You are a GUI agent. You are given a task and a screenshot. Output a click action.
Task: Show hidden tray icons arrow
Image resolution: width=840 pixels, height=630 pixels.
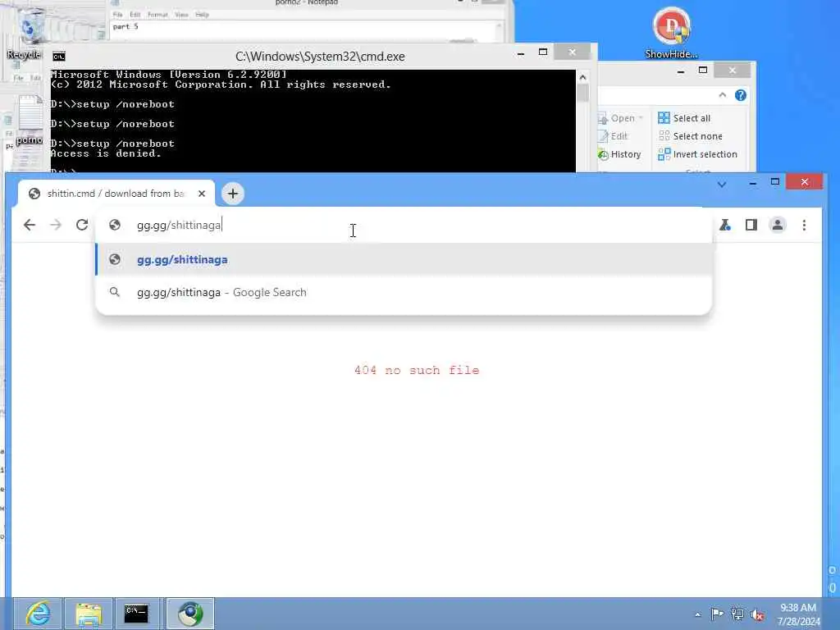697,614
